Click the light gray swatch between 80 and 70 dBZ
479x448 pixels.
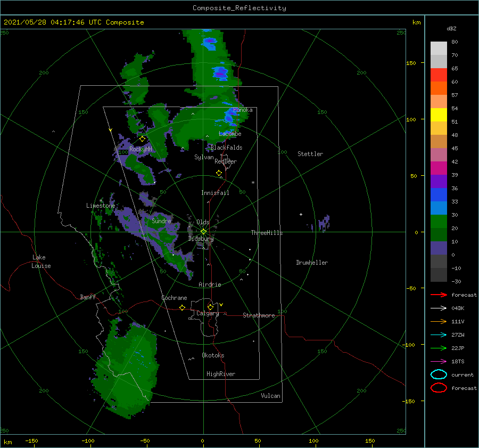point(439,48)
